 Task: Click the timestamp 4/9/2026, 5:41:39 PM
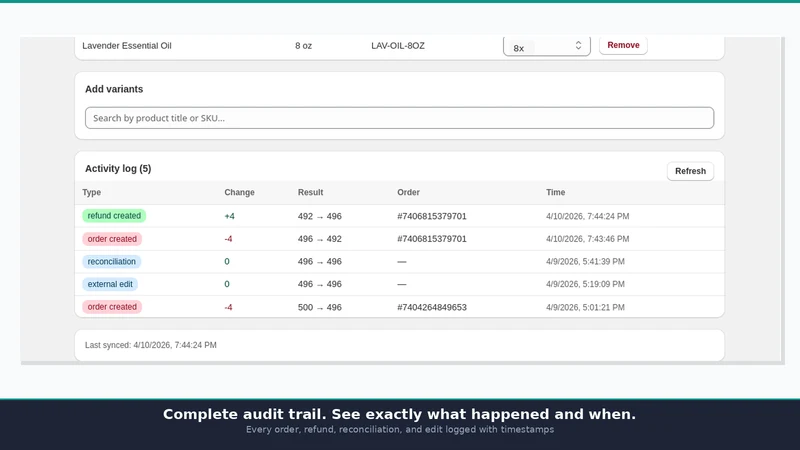[585, 261]
